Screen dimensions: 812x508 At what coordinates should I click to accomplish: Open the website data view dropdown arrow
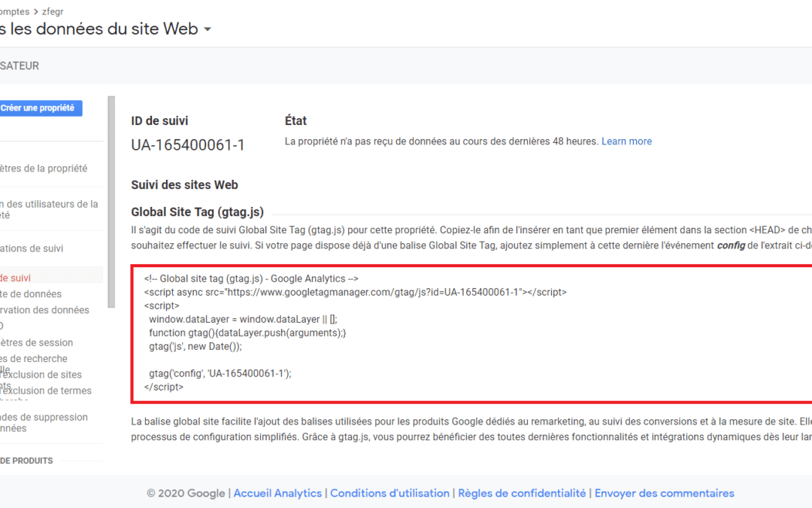208,29
